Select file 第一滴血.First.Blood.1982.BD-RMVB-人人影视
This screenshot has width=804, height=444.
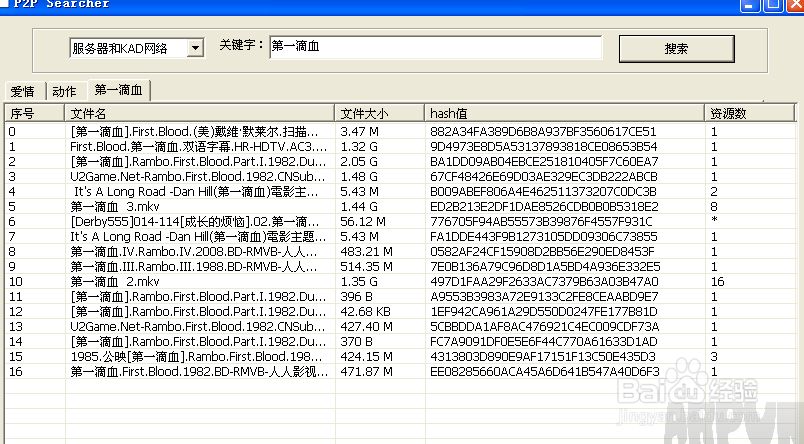[199, 372]
